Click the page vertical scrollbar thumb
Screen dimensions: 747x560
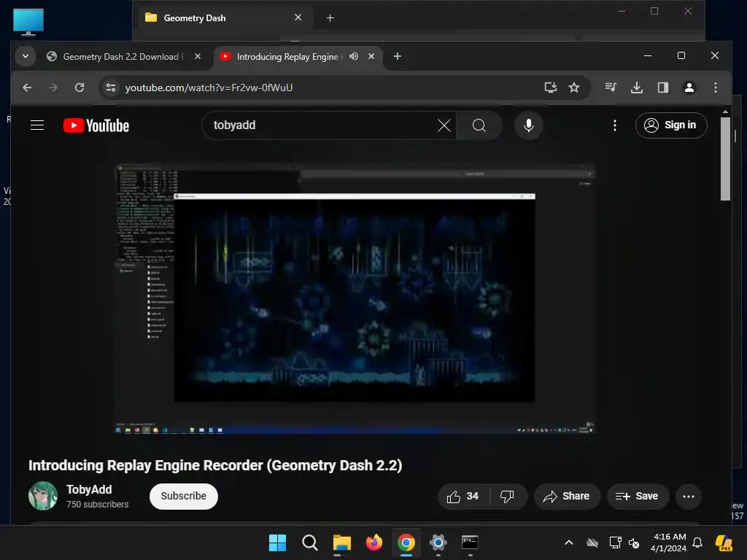725,158
